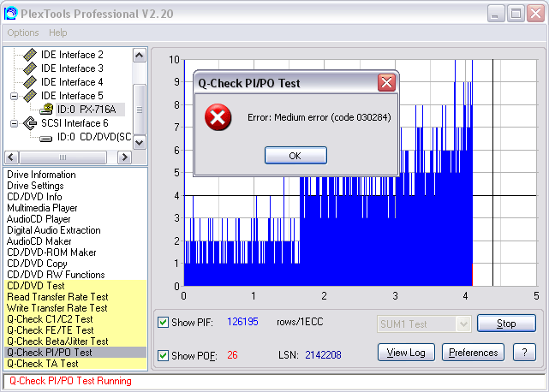The width and height of the screenshot is (549, 392).
Task: Open the Preferences button
Action: 473,353
